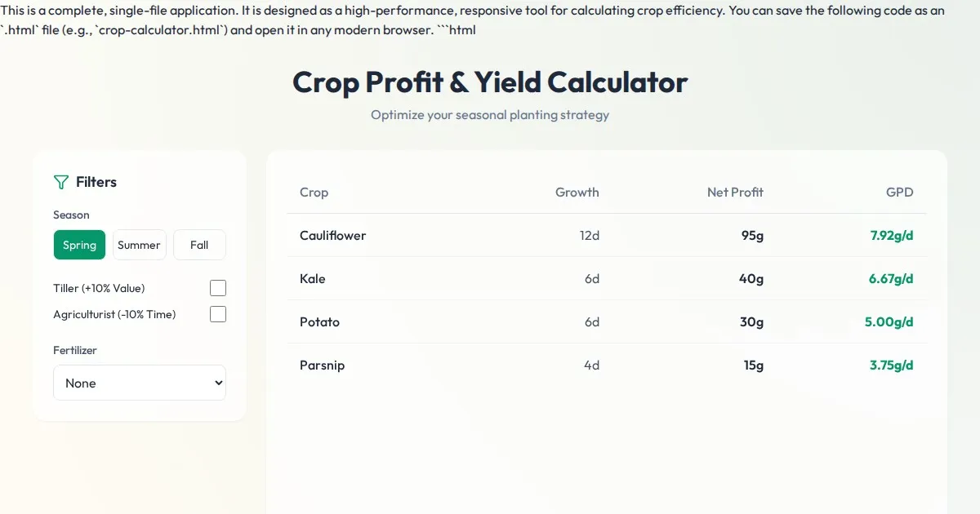This screenshot has width=980, height=514.
Task: Sort by the Net Profit header
Action: point(735,193)
